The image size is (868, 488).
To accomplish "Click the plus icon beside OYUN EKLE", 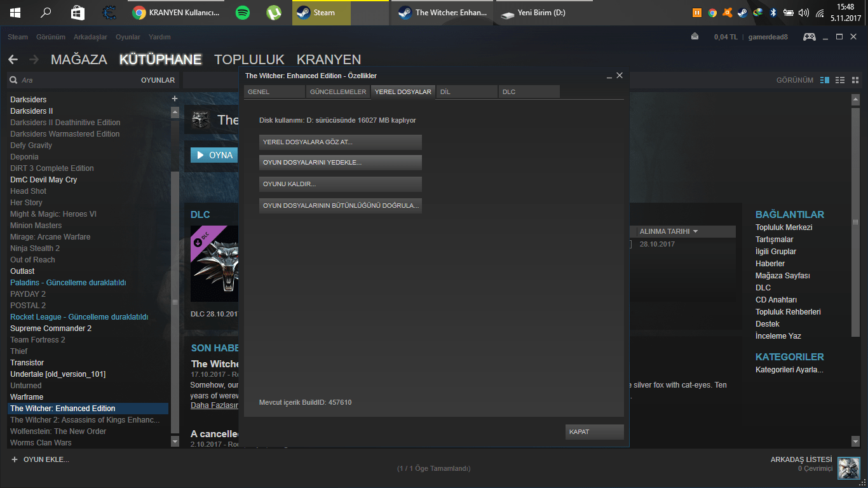I will click(x=15, y=459).
